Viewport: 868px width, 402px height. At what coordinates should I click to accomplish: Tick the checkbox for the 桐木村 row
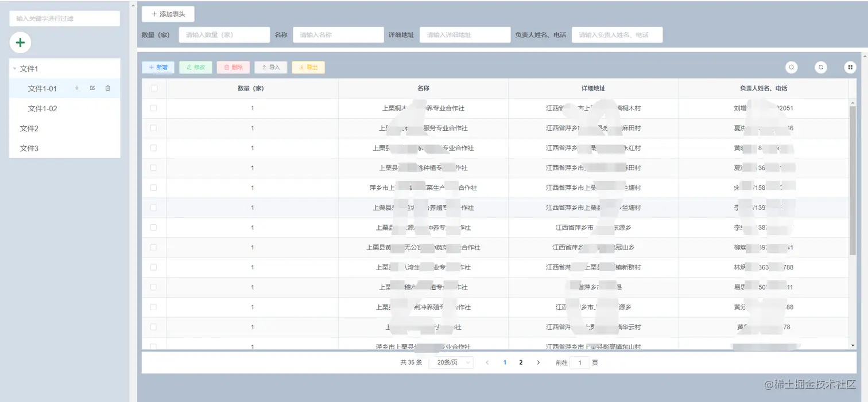pyautogui.click(x=154, y=108)
